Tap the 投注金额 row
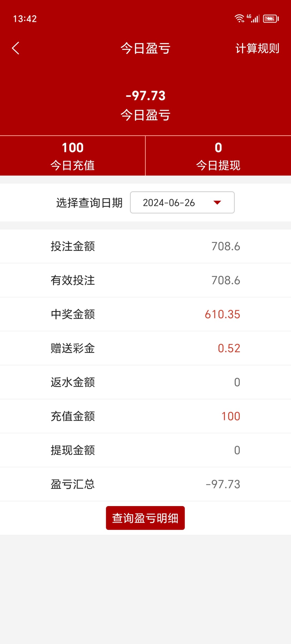The height and width of the screenshot is (644, 291). [145, 246]
